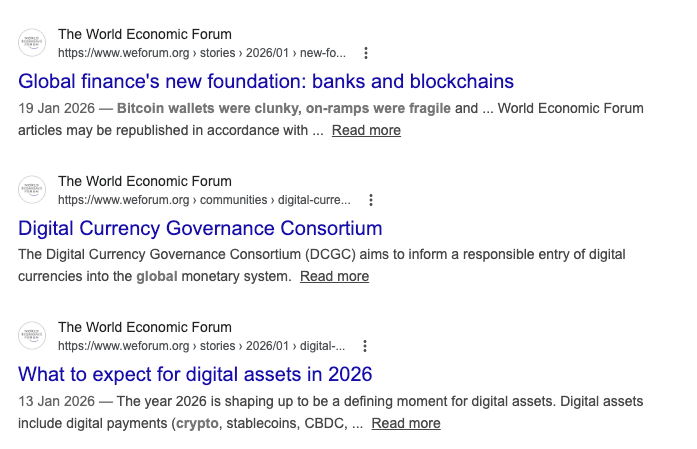Open the three-dot menu for the new-fo... URL result
Viewport: 697px width, 449px height.
pyautogui.click(x=366, y=53)
